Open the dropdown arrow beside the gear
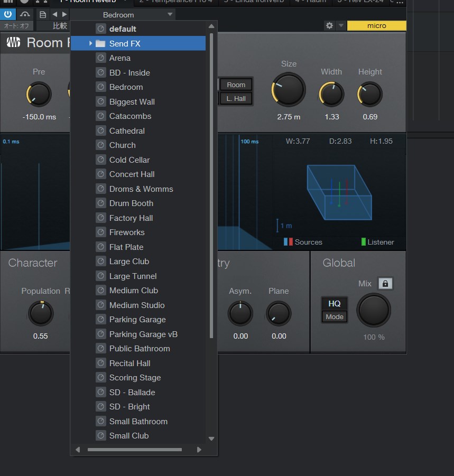Screen dimensions: 454x476 (341, 25)
